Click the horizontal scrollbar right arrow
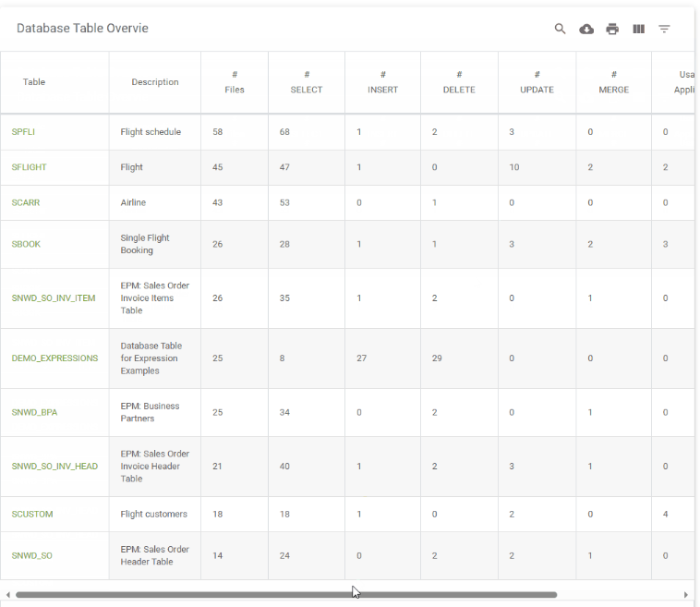The height and width of the screenshot is (607, 700). 686,595
